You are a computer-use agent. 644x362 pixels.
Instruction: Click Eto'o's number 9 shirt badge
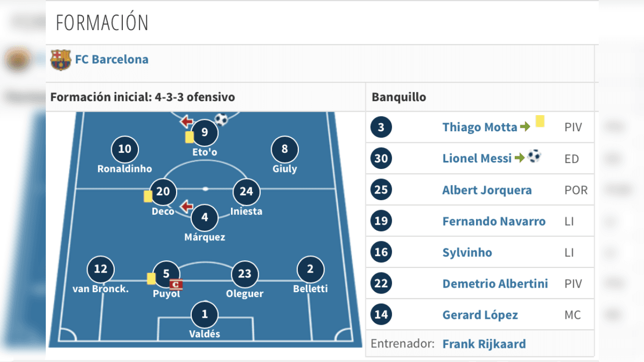[x=205, y=133]
